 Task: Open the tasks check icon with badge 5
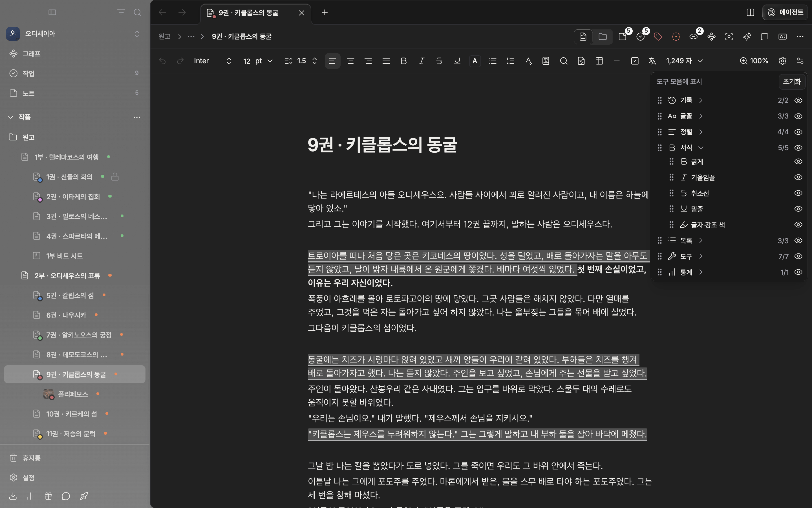[x=641, y=37]
